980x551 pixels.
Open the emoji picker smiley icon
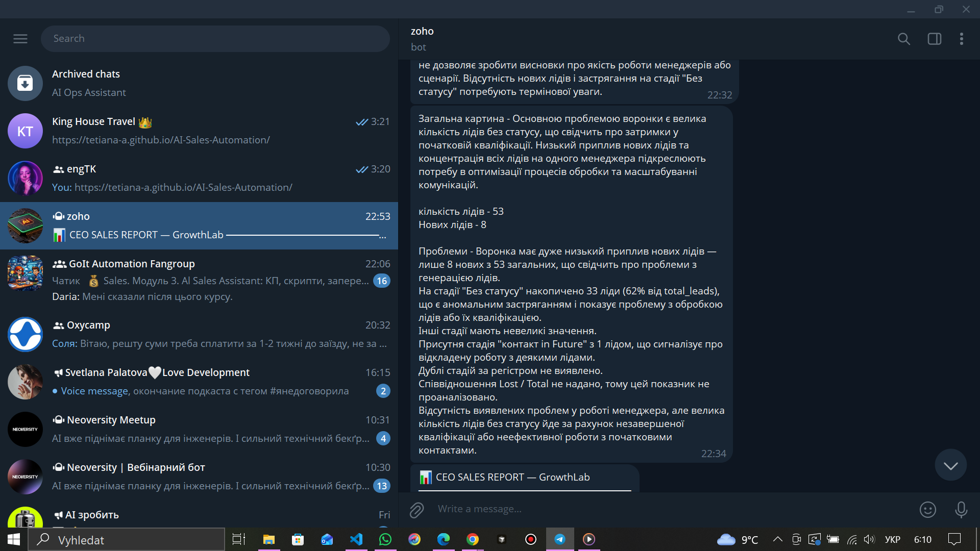pyautogui.click(x=927, y=510)
